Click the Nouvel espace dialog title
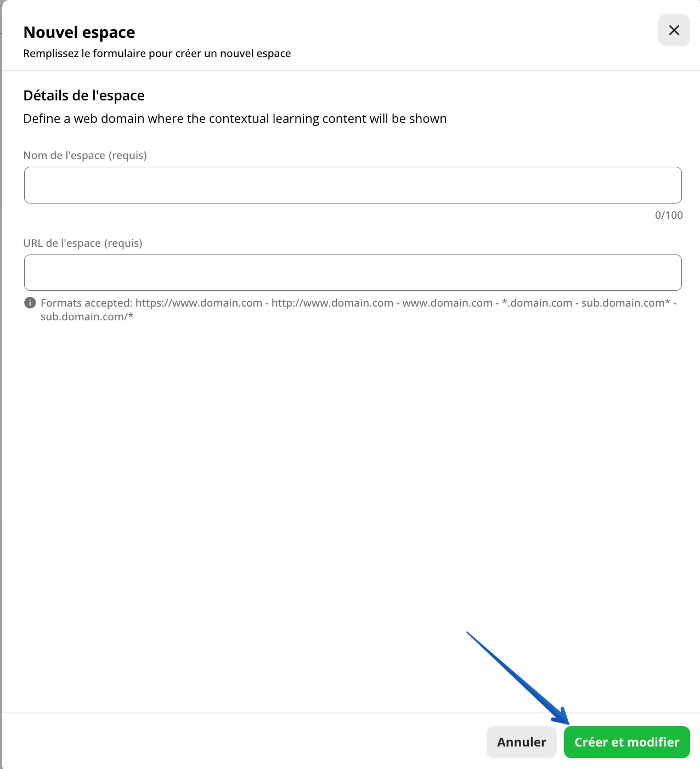700x769 pixels. click(x=79, y=32)
